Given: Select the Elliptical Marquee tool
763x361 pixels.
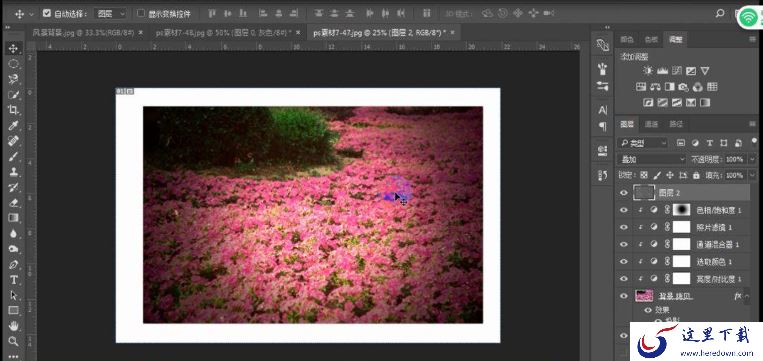Looking at the screenshot, I should 14,64.
